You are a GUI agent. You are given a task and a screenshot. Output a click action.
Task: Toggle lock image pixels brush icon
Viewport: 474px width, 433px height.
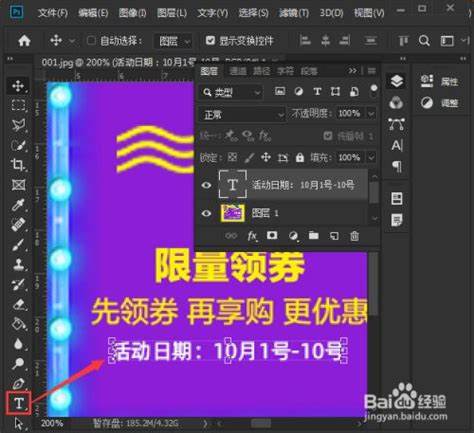(x=249, y=157)
